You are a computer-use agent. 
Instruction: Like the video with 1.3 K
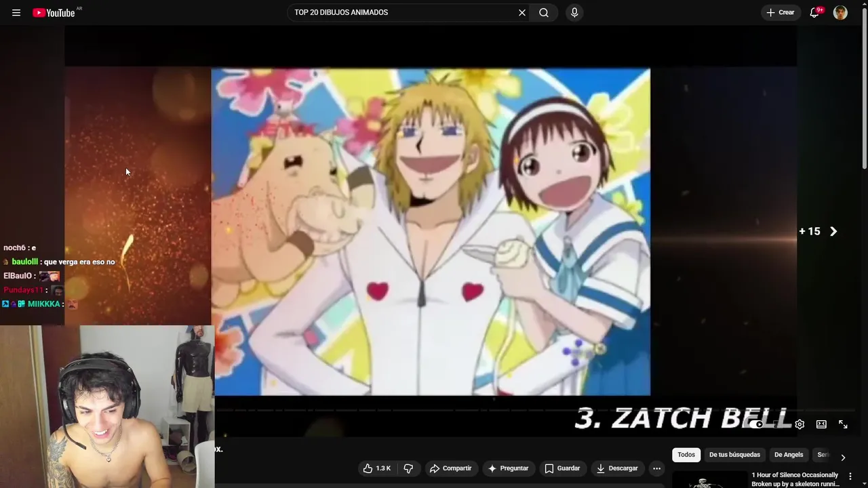[377, 468]
